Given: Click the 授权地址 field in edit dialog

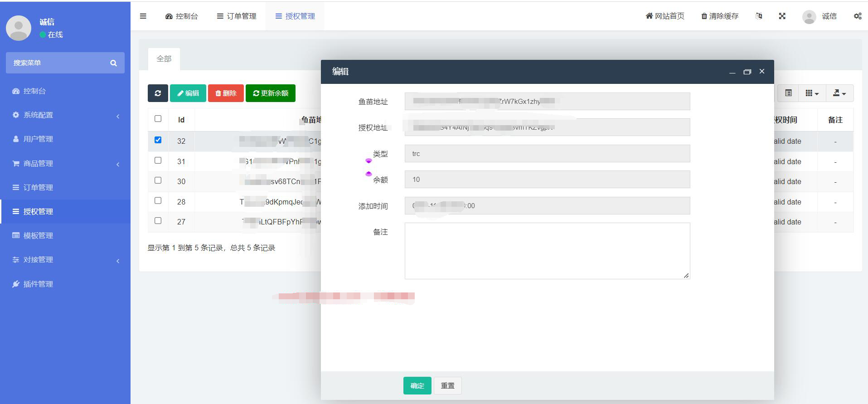Looking at the screenshot, I should (547, 127).
